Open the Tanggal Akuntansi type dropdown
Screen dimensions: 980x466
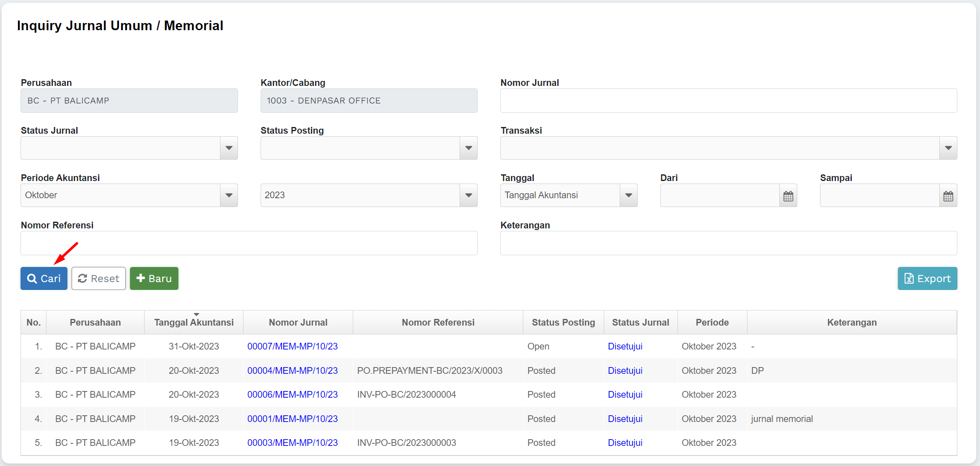tap(628, 195)
